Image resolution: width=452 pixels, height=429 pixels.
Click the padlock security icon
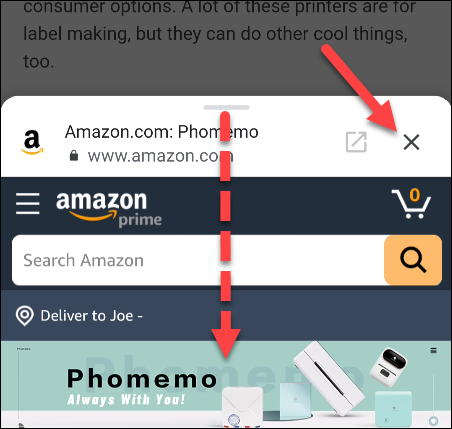click(x=74, y=155)
